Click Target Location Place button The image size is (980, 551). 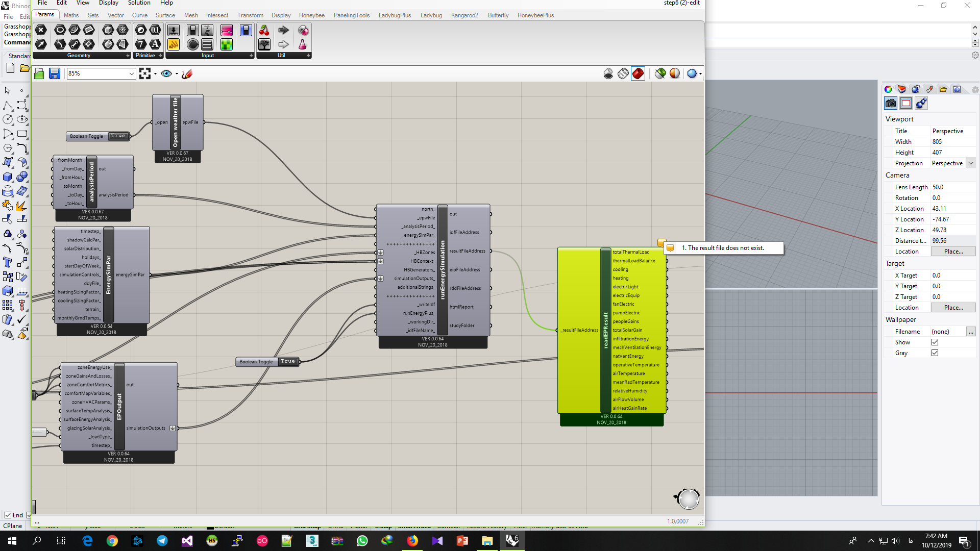pyautogui.click(x=953, y=308)
